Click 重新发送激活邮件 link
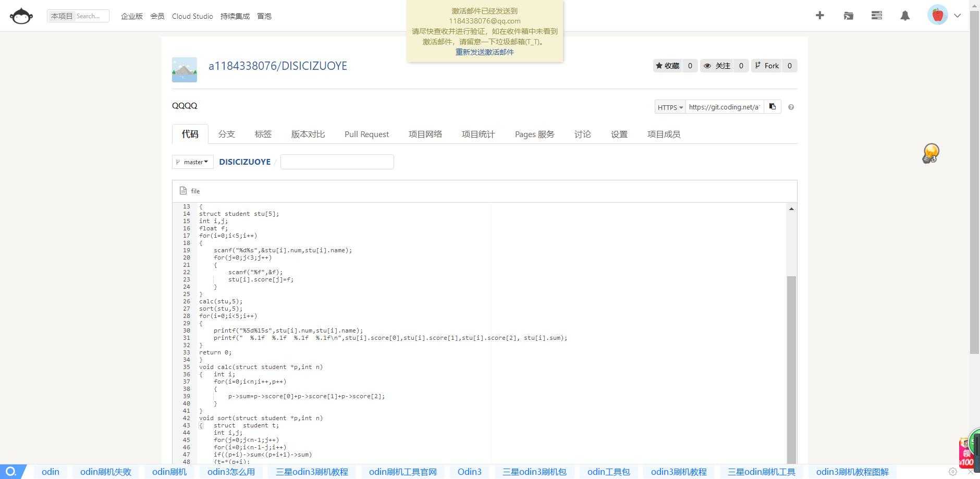 click(x=485, y=52)
